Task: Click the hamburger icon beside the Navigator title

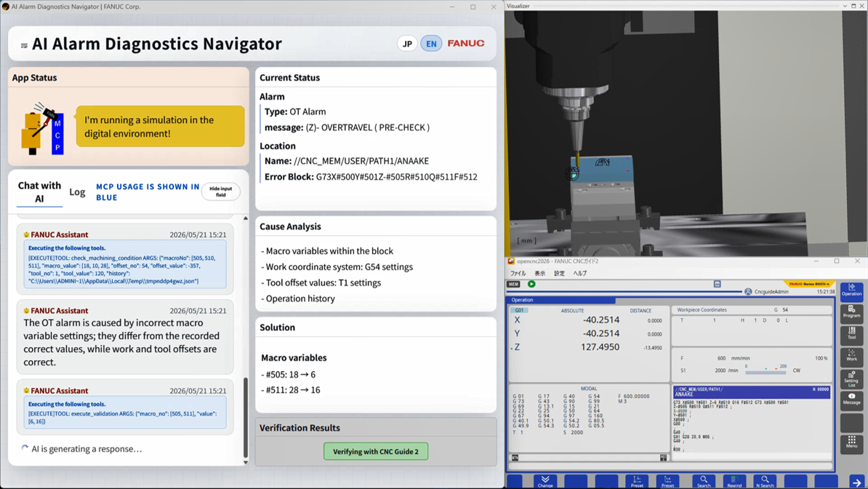Action: click(24, 45)
